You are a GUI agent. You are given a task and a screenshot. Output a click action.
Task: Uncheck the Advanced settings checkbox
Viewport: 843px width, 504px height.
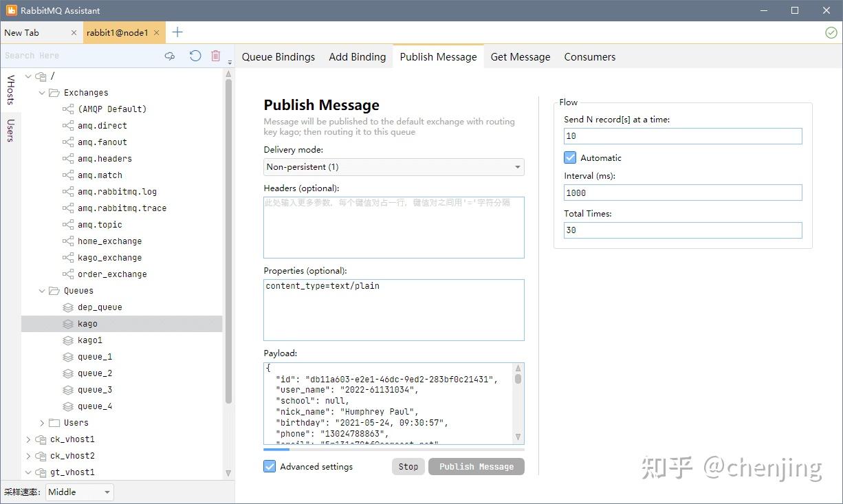pos(270,466)
